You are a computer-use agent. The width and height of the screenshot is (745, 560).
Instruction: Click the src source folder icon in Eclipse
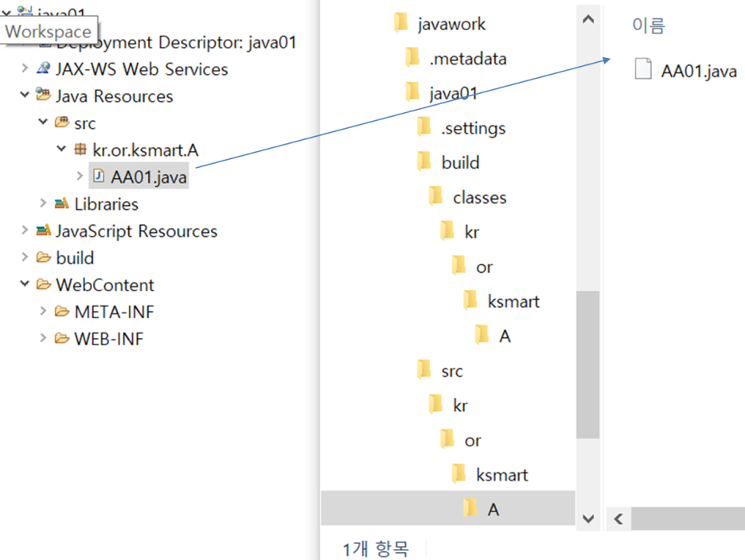point(62,122)
